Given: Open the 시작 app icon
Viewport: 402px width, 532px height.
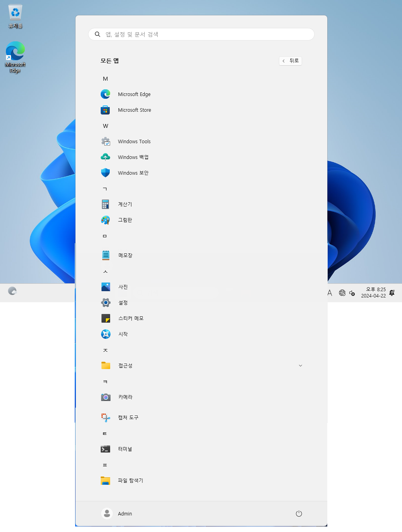Looking at the screenshot, I should click(105, 334).
